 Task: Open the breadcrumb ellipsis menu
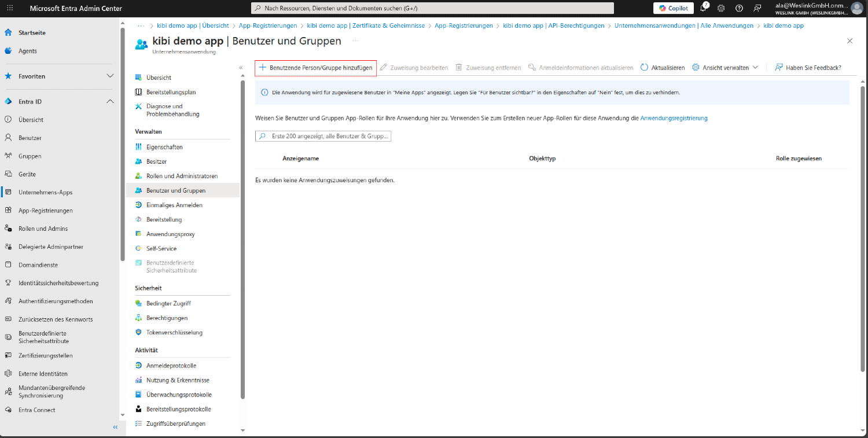[x=141, y=25]
